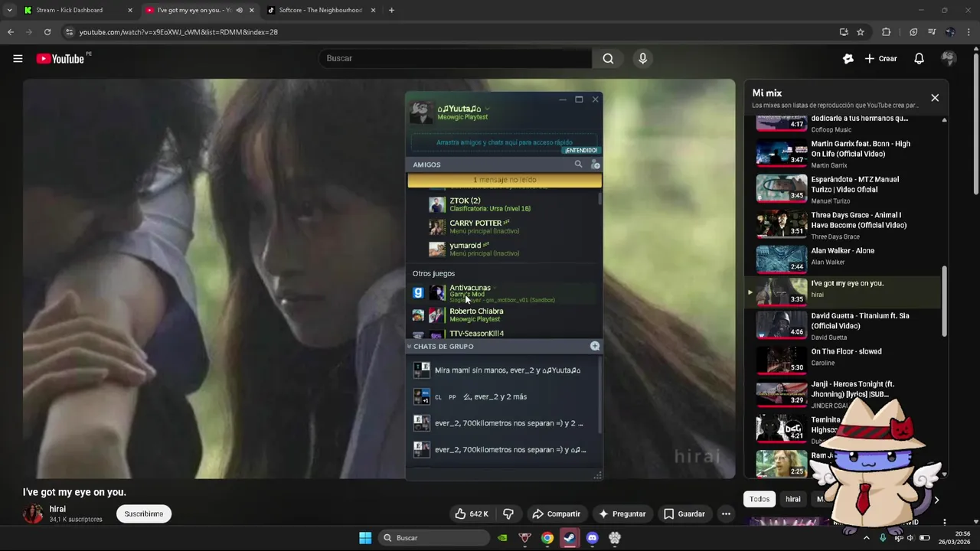980x551 pixels.
Task: Open Chrome extensions puzzle icon
Action: [887, 32]
